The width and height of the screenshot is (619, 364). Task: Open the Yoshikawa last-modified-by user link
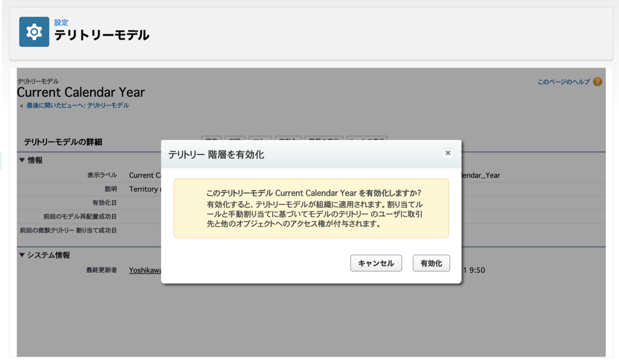(146, 270)
